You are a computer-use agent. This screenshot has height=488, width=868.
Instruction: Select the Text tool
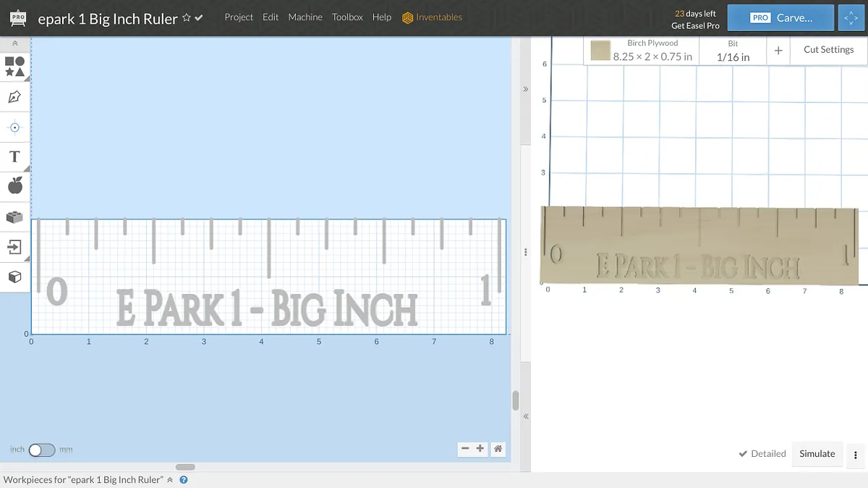pyautogui.click(x=14, y=157)
